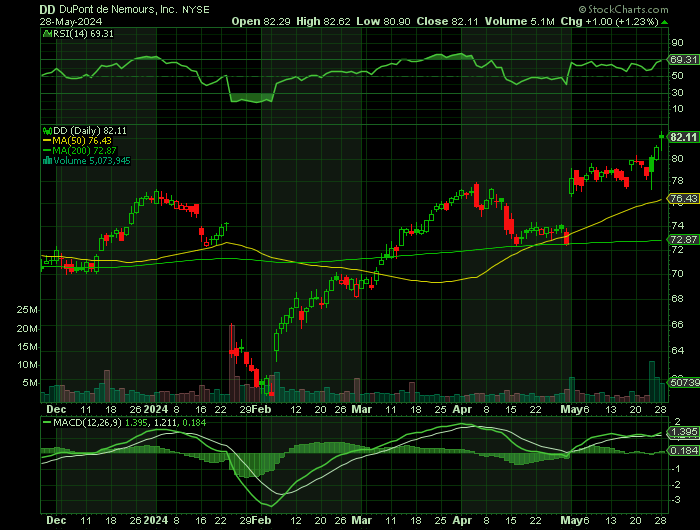Viewport: 700px width, 530px height.
Task: Click the 0.184 histogram tag on right axis
Action: pos(683,451)
